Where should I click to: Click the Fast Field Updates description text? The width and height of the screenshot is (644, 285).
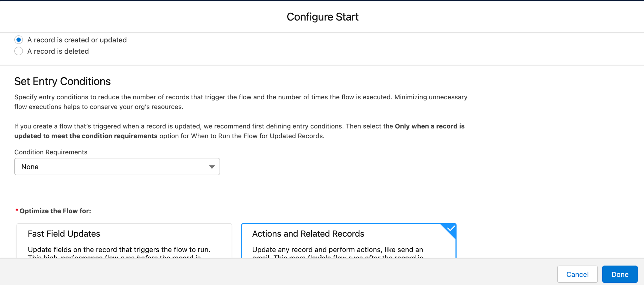(x=119, y=250)
